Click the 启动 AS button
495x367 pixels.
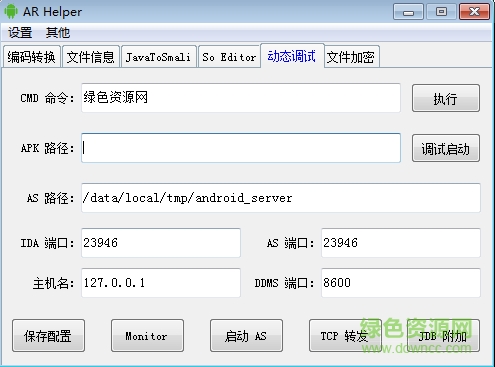(x=246, y=336)
